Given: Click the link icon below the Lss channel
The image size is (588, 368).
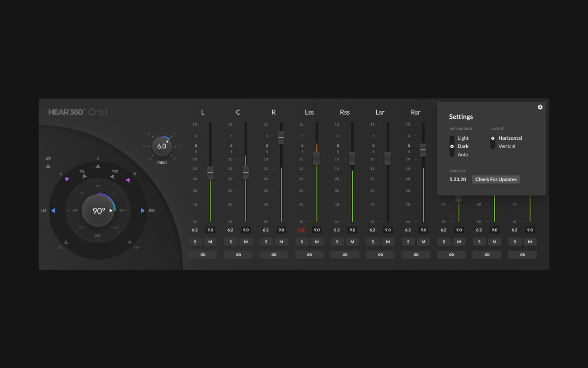Looking at the screenshot, I should (309, 254).
